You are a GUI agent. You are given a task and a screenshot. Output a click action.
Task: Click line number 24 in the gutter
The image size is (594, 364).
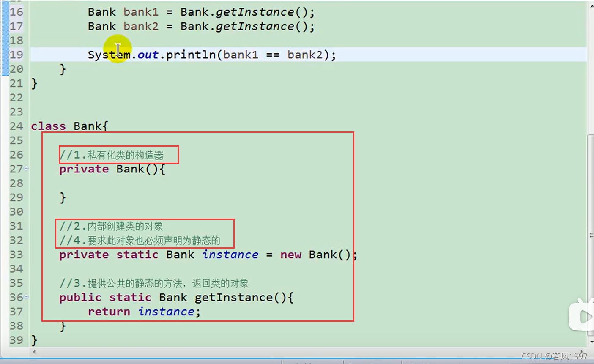coord(16,126)
